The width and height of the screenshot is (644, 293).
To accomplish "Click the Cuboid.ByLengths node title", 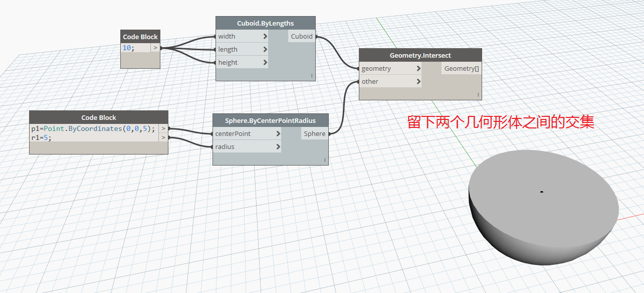I will (x=266, y=23).
